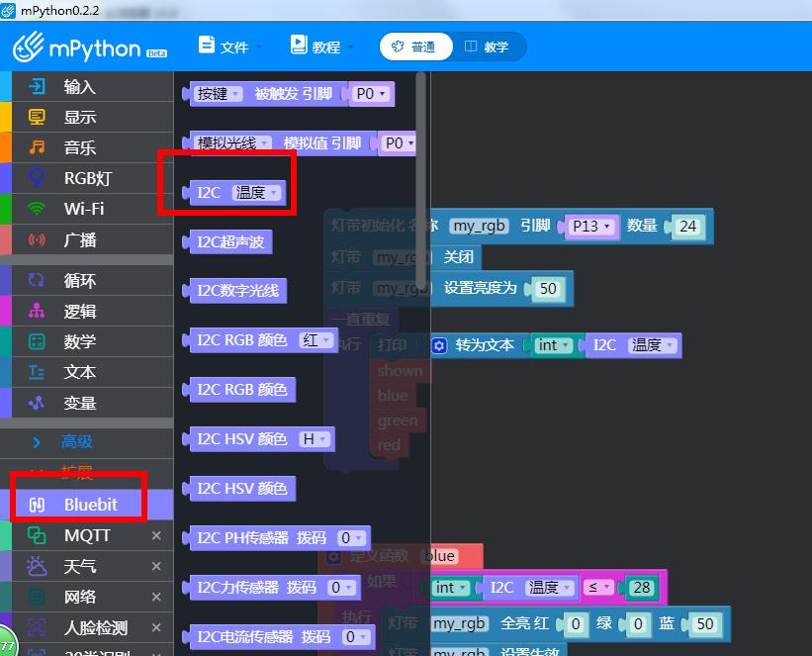Viewport: 812px width, 656px height.
Task: Open the 拨码 dropdown on I2C力传感器
Action: 342,588
